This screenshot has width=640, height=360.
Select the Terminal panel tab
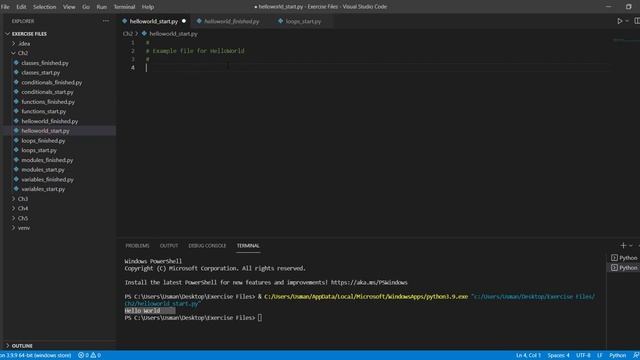pyautogui.click(x=248, y=246)
